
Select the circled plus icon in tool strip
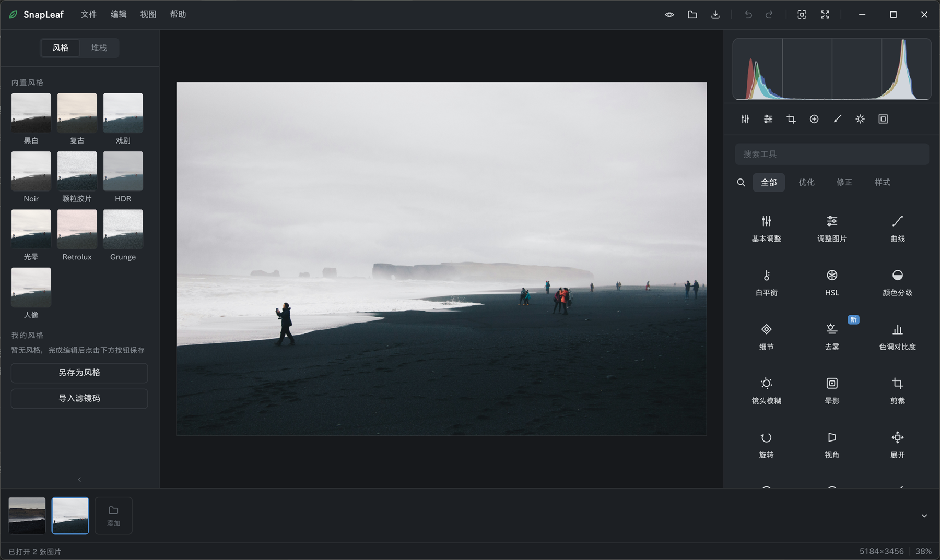click(x=814, y=119)
